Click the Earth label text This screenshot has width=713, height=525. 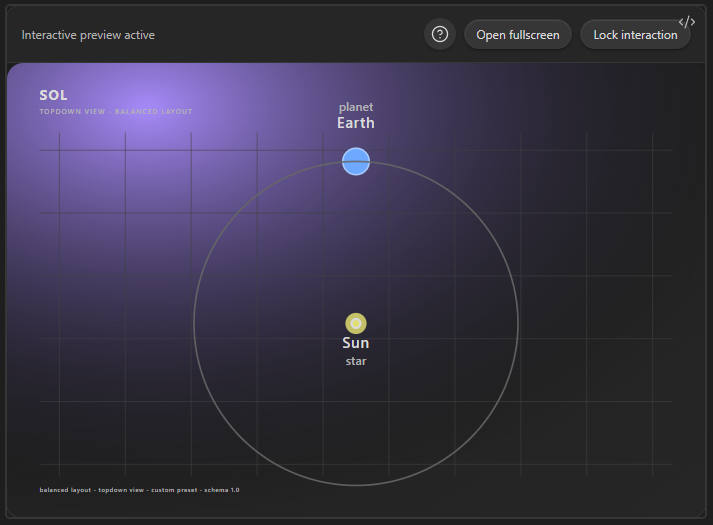(356, 123)
